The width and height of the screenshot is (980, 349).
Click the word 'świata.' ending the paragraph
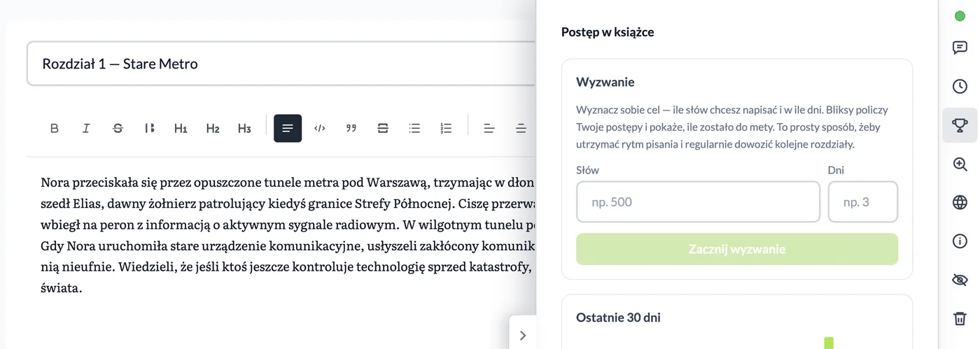point(62,287)
